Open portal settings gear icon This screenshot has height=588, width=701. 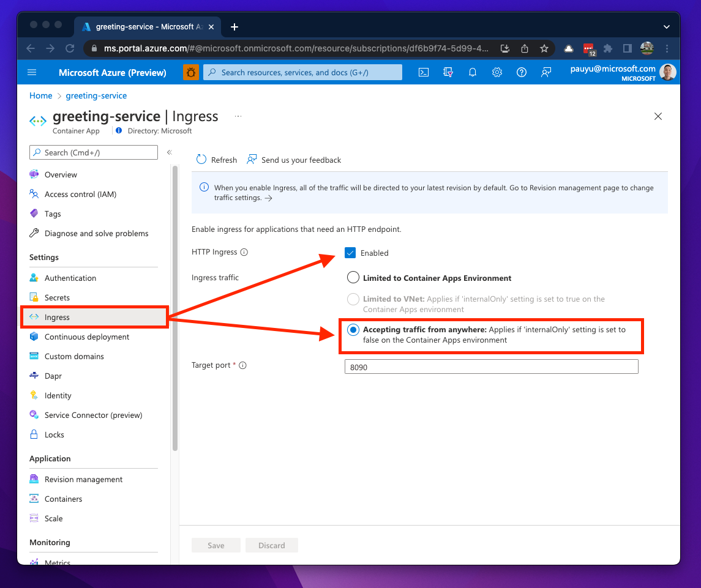497,72
